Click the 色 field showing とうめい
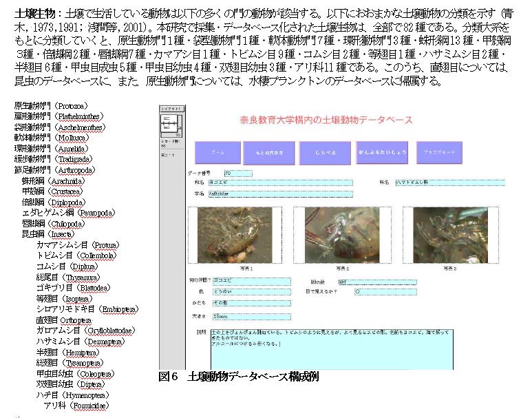Viewport: 532px width, 418px height. [x=251, y=292]
